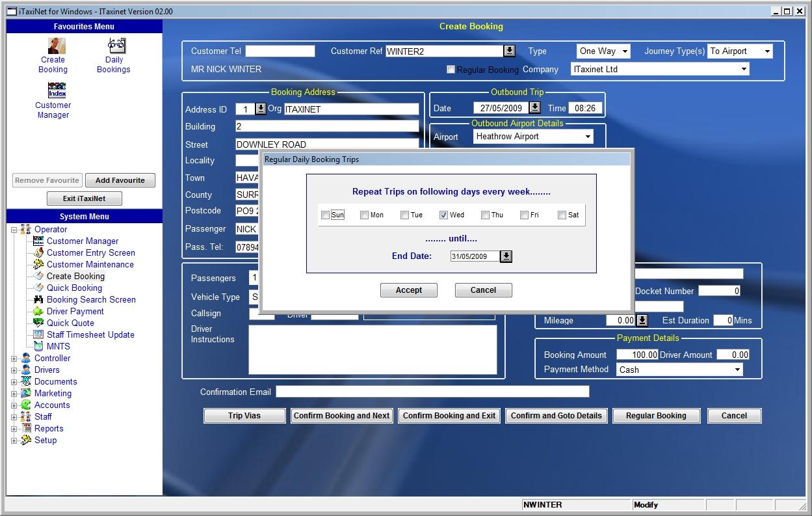Screen dimensions: 812x516
Task: Click the Quick Booking tree icon
Action: 38,288
